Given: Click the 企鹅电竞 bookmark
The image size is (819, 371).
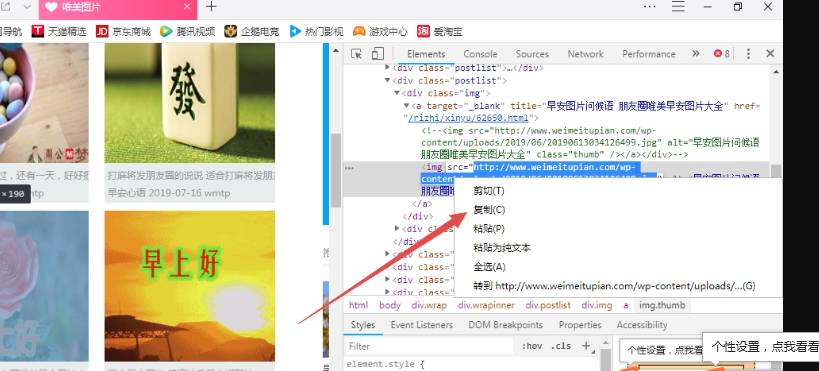Looking at the screenshot, I should click(252, 31).
